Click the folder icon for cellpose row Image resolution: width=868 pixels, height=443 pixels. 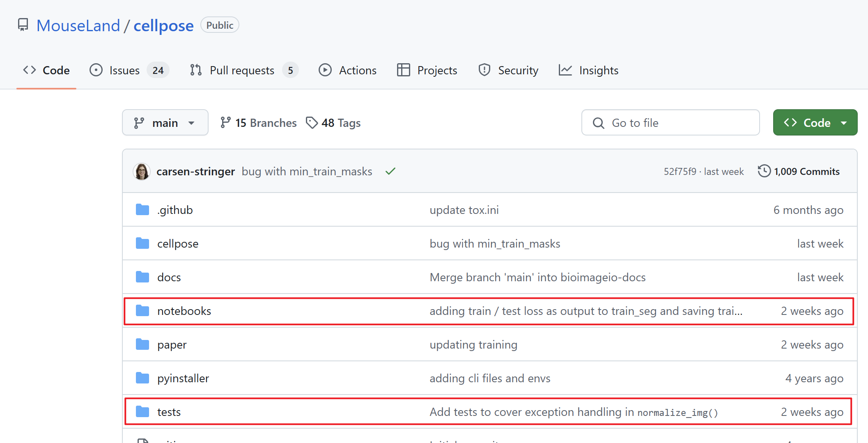(x=142, y=243)
